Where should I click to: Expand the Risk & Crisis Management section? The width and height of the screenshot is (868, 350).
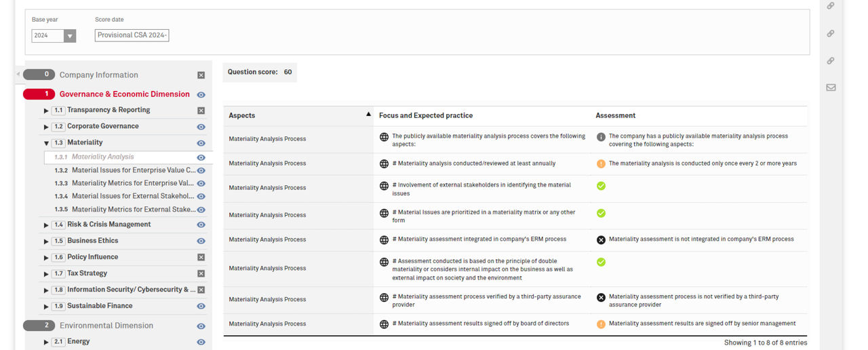click(46, 225)
